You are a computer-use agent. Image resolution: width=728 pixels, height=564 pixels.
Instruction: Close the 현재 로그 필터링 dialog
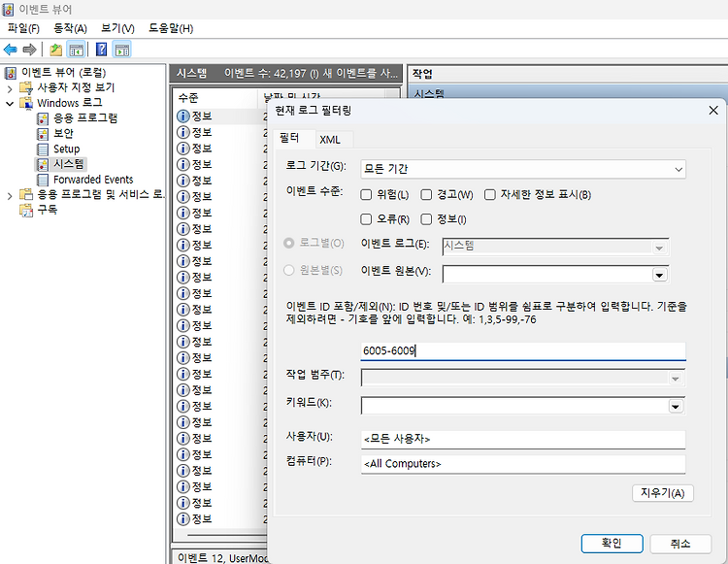click(x=713, y=111)
